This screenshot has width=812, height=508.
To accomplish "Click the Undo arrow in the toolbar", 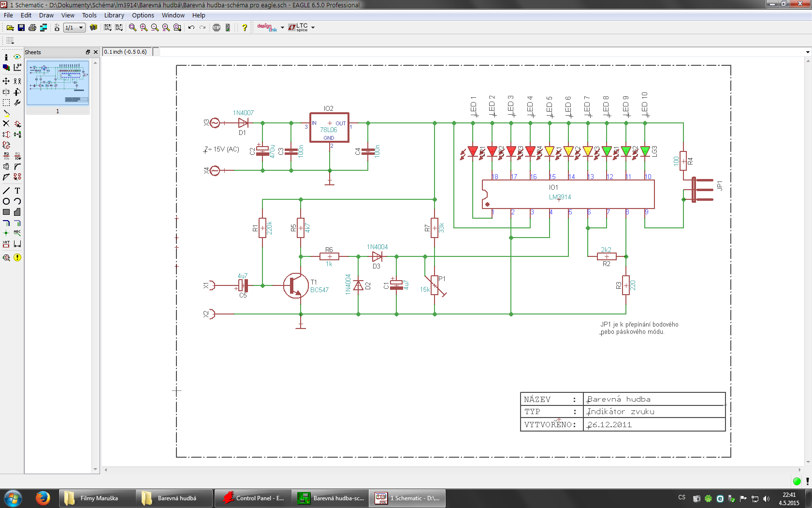I will [191, 28].
